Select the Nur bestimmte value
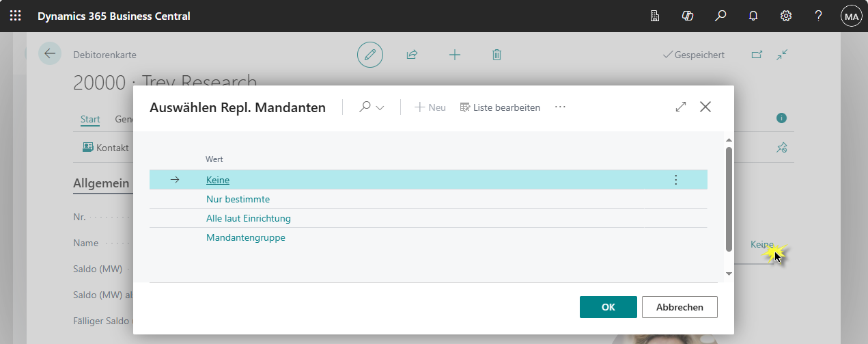This screenshot has width=868, height=344. pyautogui.click(x=238, y=199)
